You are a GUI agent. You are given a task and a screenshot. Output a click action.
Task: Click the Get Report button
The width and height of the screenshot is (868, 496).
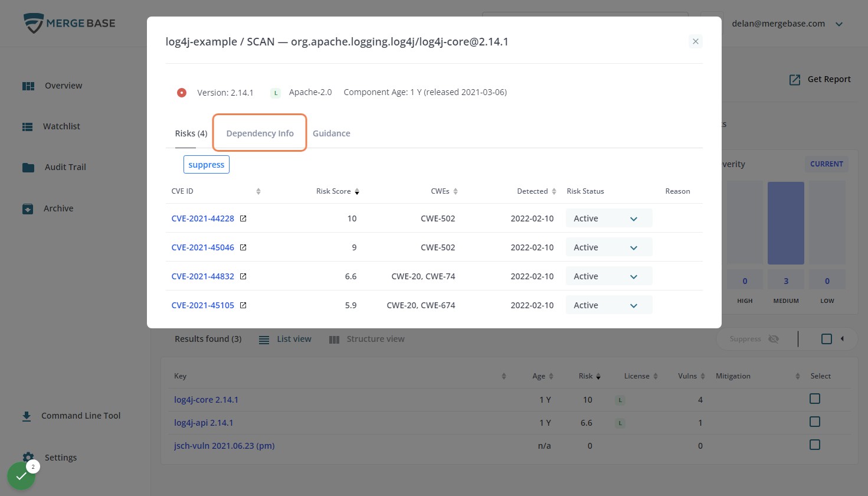(x=820, y=79)
